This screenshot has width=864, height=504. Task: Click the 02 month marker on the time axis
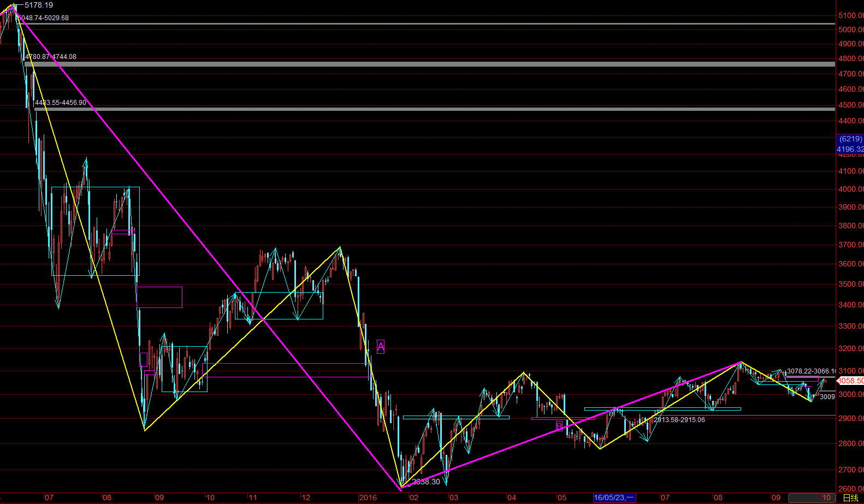click(414, 497)
